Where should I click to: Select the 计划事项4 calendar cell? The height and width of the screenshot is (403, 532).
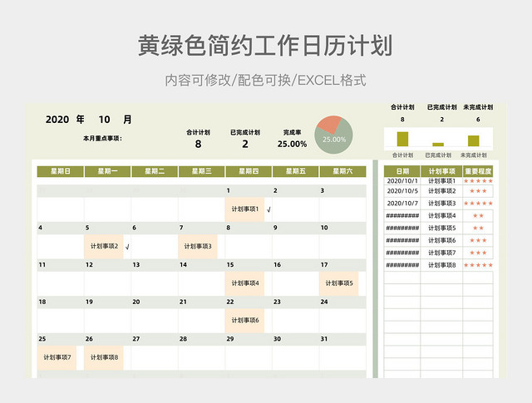245,283
